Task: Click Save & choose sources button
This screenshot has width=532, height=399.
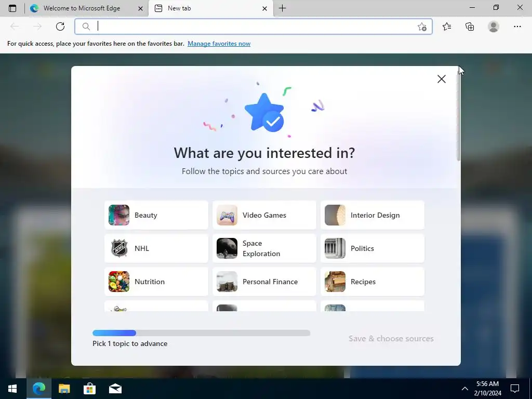Action: pos(391,338)
